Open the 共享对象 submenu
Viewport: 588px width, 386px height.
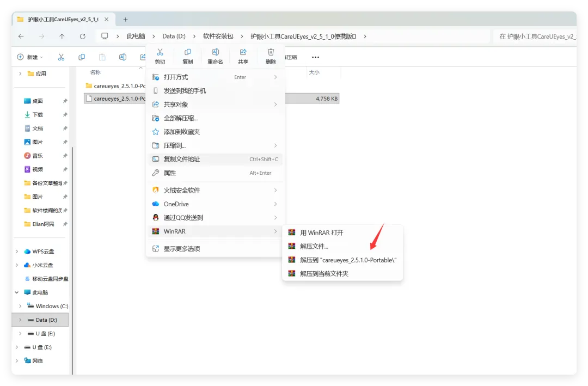click(215, 105)
